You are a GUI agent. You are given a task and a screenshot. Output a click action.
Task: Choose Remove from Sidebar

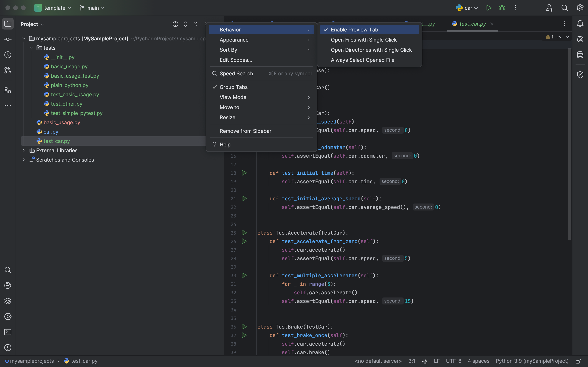pos(245,131)
